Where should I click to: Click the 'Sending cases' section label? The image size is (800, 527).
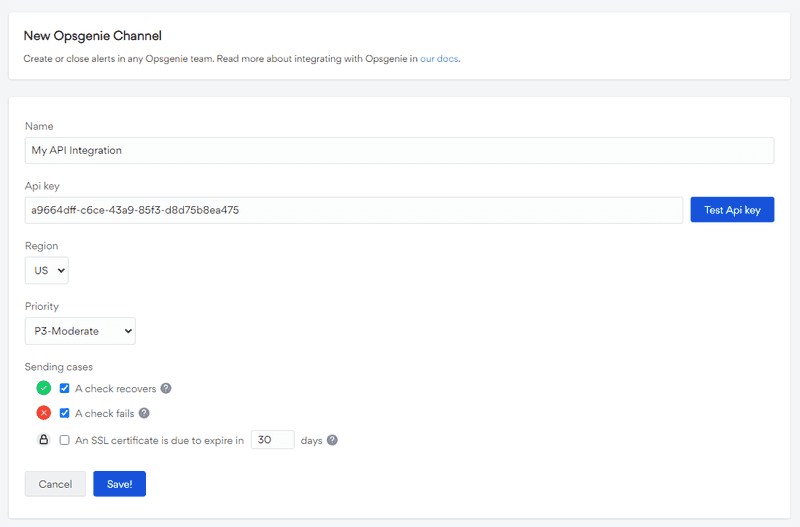click(59, 367)
